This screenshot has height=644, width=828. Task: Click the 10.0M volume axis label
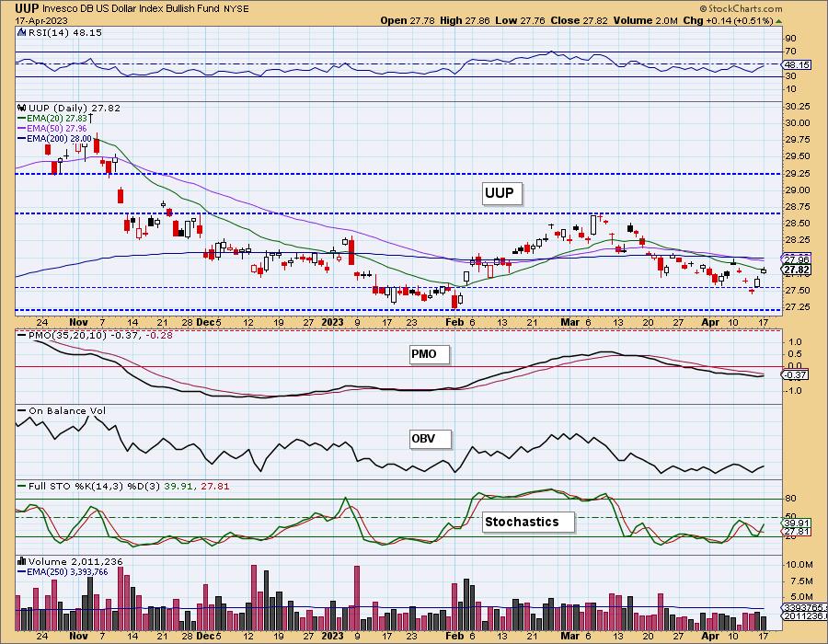click(x=799, y=564)
